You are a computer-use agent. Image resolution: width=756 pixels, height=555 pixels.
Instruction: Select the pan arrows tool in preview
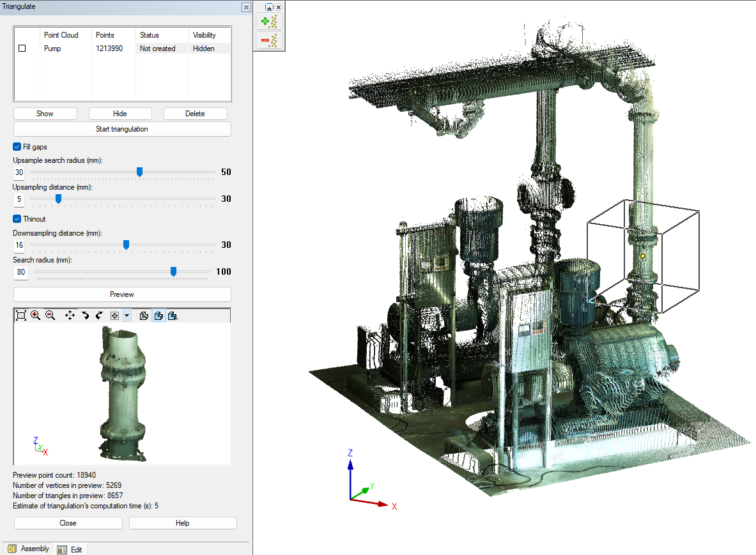(x=70, y=316)
